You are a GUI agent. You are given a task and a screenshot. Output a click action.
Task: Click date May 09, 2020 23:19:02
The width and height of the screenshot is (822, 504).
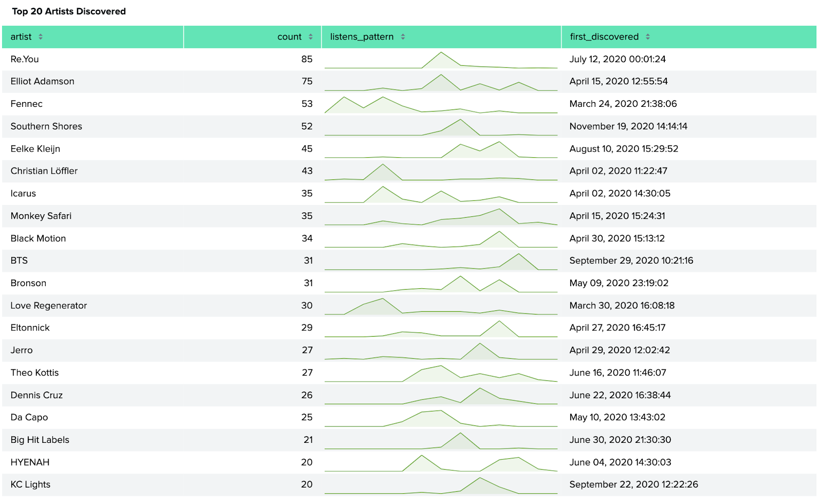[x=619, y=283]
